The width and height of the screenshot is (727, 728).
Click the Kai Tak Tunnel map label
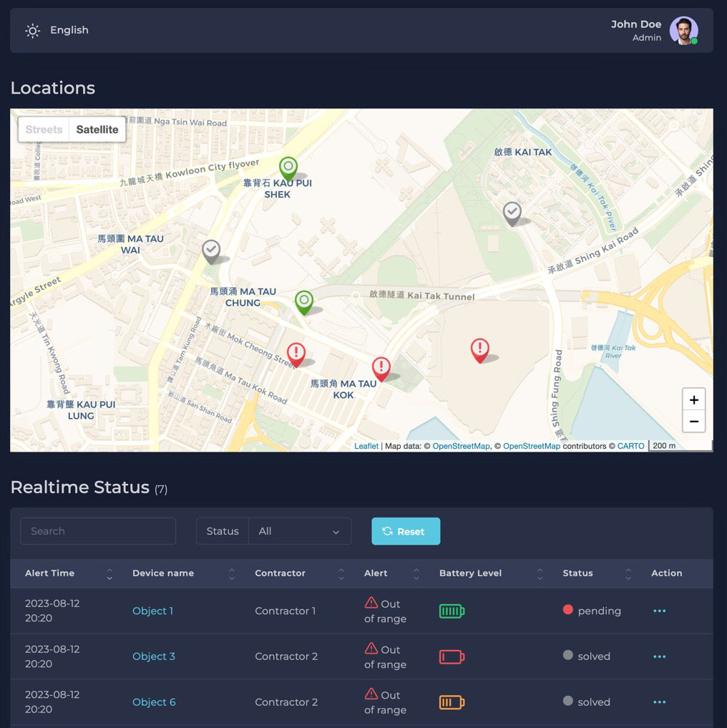tap(422, 296)
